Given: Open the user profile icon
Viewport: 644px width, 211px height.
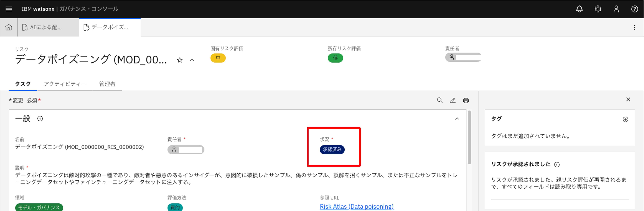Looking at the screenshot, I should (x=616, y=9).
